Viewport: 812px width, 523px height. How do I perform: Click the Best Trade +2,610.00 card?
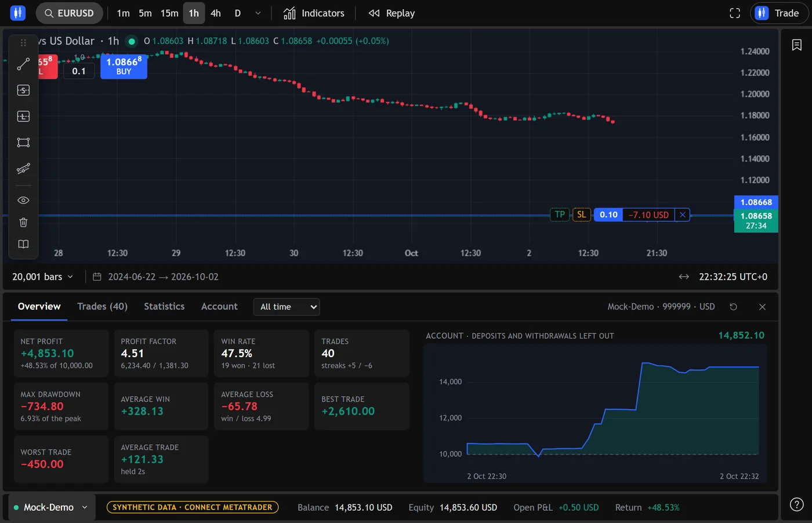tap(362, 406)
